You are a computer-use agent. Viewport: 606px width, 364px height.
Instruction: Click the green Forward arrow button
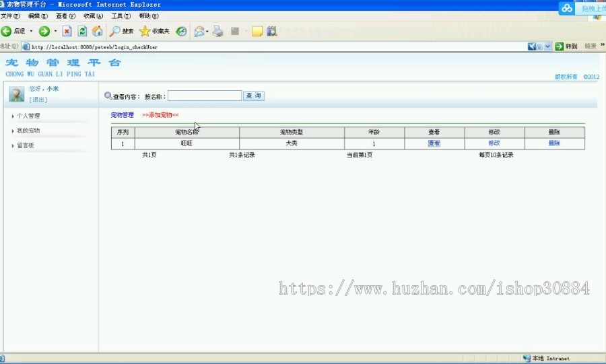tap(44, 31)
